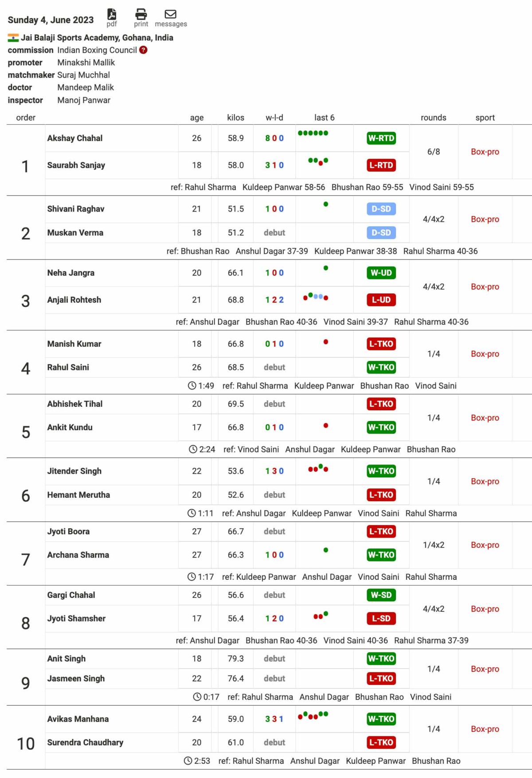Click Shivani Raghav's D-SD result badge
Viewport: 532px width, 778px height.
coord(381,209)
